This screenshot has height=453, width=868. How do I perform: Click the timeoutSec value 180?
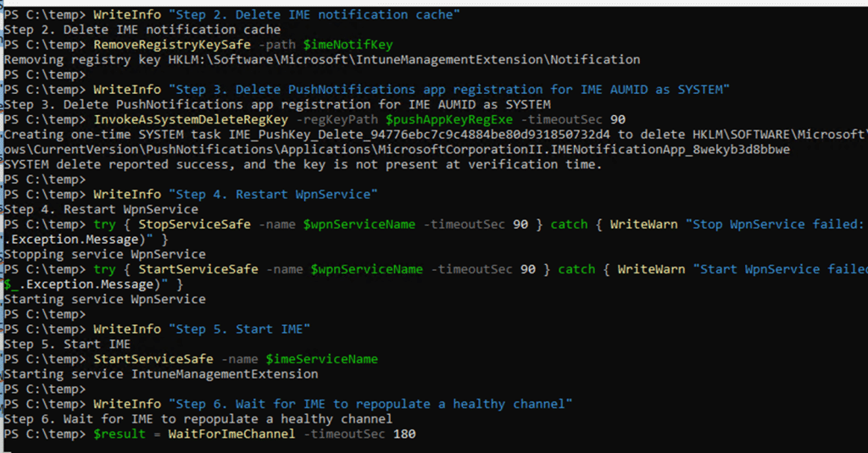[403, 434]
